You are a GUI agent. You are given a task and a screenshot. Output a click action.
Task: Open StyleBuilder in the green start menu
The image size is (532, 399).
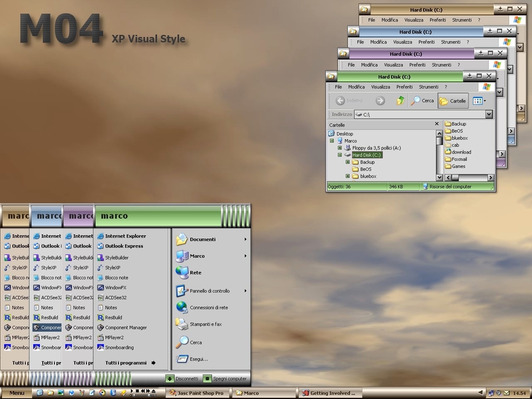coord(113,258)
